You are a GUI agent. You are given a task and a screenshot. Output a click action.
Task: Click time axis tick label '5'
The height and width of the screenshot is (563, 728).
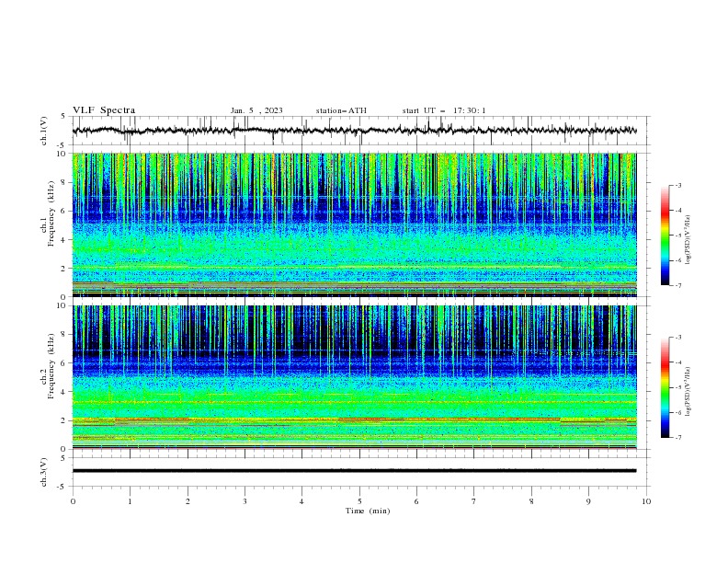(x=359, y=501)
